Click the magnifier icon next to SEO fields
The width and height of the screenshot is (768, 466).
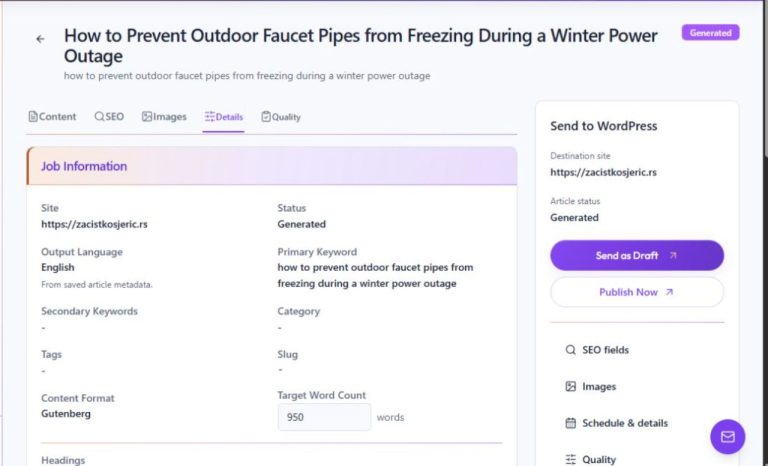pyautogui.click(x=571, y=350)
